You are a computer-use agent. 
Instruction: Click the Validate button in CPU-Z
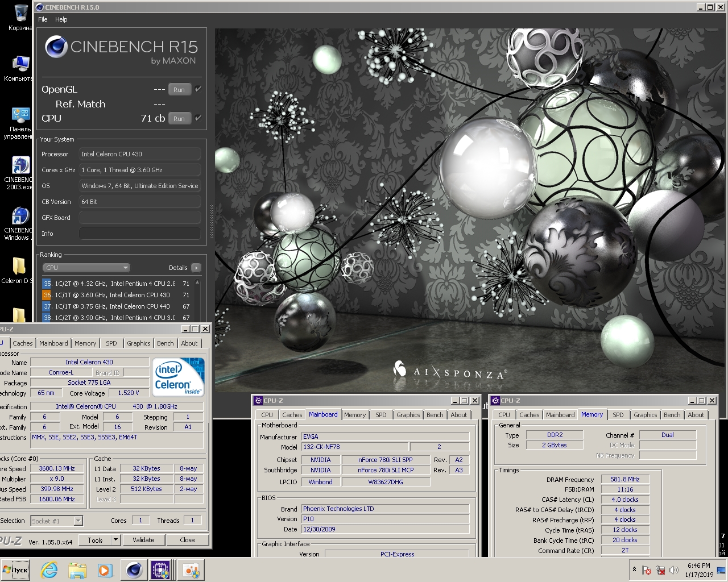click(x=143, y=540)
